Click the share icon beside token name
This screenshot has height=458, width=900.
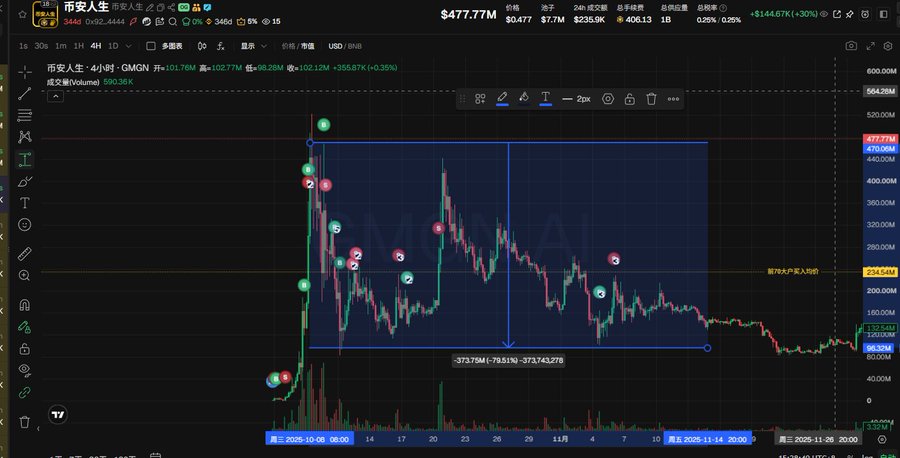pos(171,7)
